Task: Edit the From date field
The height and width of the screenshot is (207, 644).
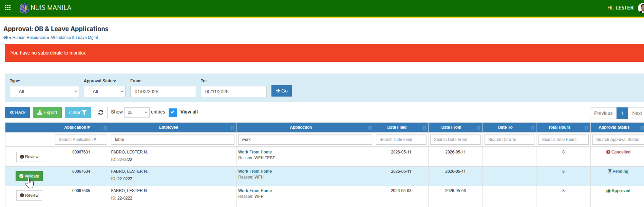Action: (x=163, y=91)
